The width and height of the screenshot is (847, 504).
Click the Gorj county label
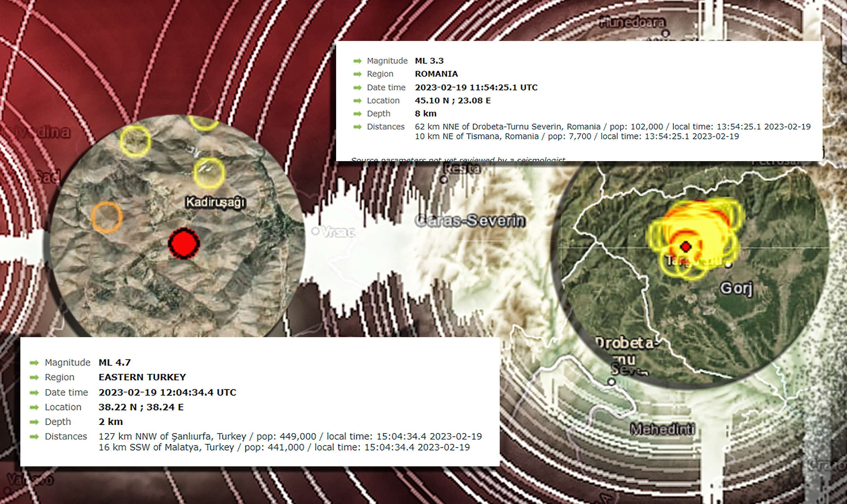(x=736, y=289)
